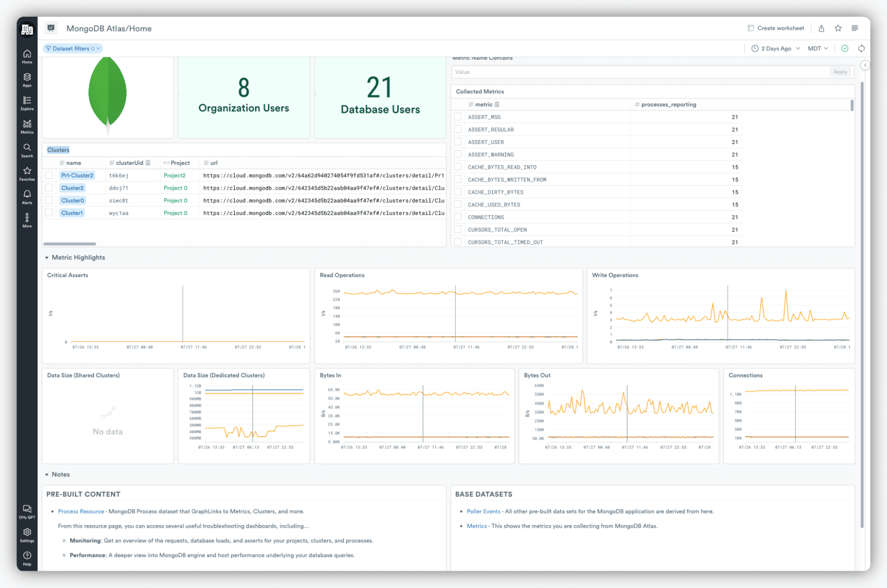The image size is (887, 588).
Task: Open the Poller Events link
Action: coord(483,511)
